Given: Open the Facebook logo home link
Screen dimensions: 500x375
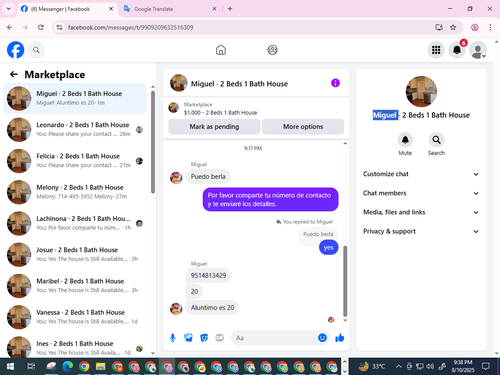Looking at the screenshot, I should click(15, 50).
